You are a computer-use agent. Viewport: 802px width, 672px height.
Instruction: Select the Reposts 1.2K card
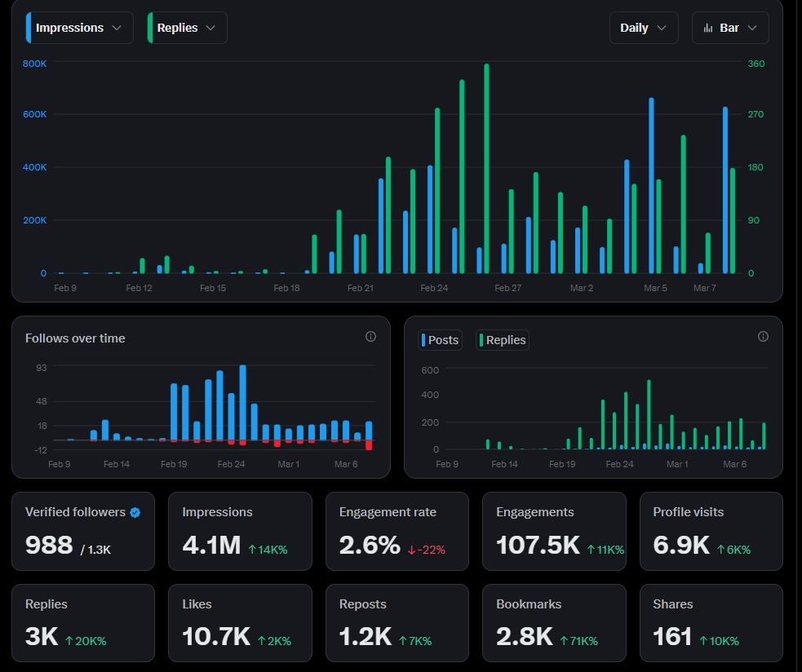397,623
